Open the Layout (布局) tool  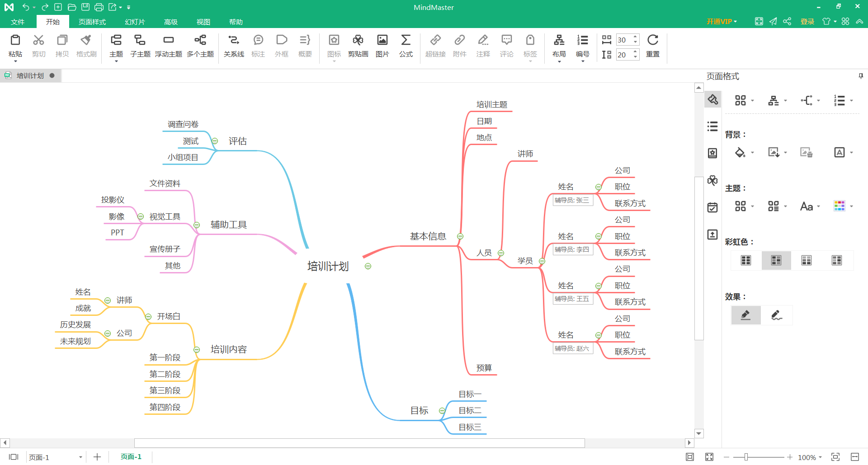(x=559, y=46)
